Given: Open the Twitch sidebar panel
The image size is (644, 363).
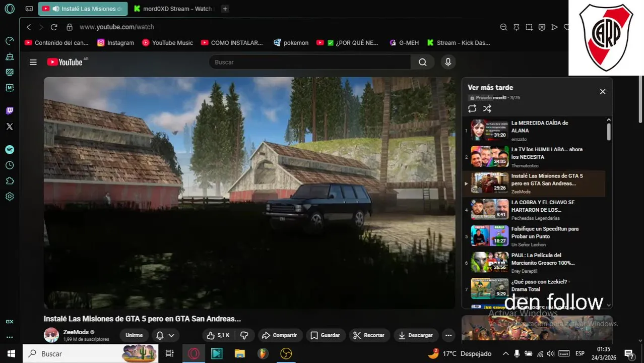Looking at the screenshot, I should coord(10,111).
